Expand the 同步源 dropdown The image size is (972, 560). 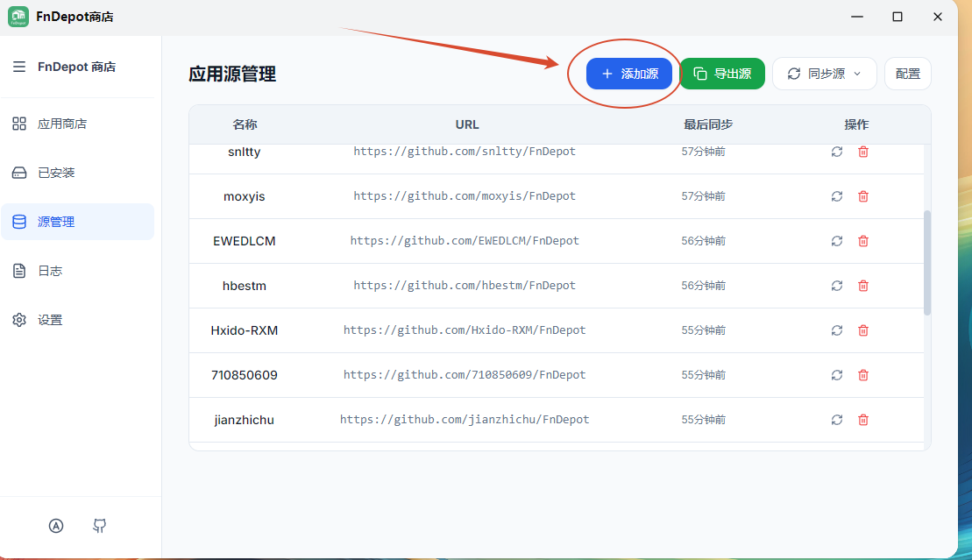pyautogui.click(x=824, y=74)
